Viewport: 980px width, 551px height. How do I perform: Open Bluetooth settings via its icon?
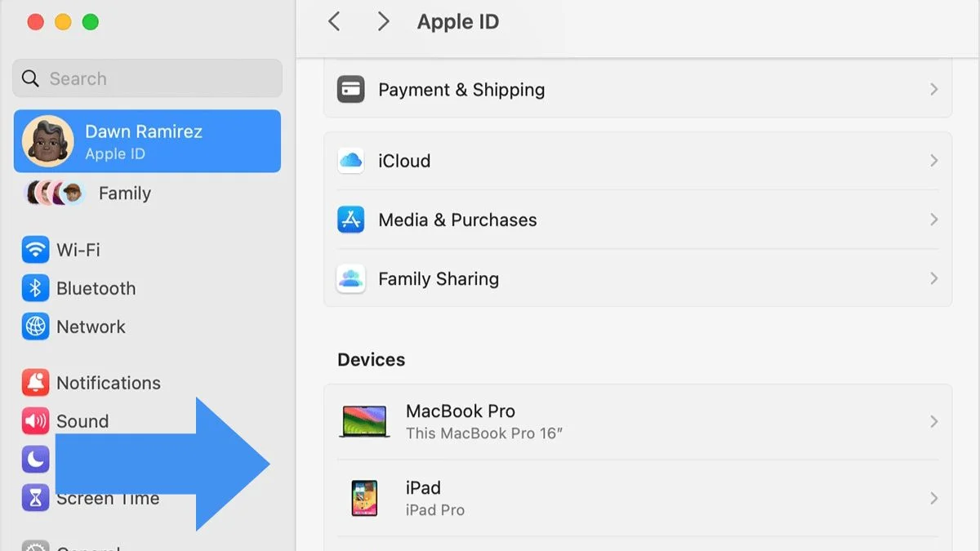(x=36, y=288)
